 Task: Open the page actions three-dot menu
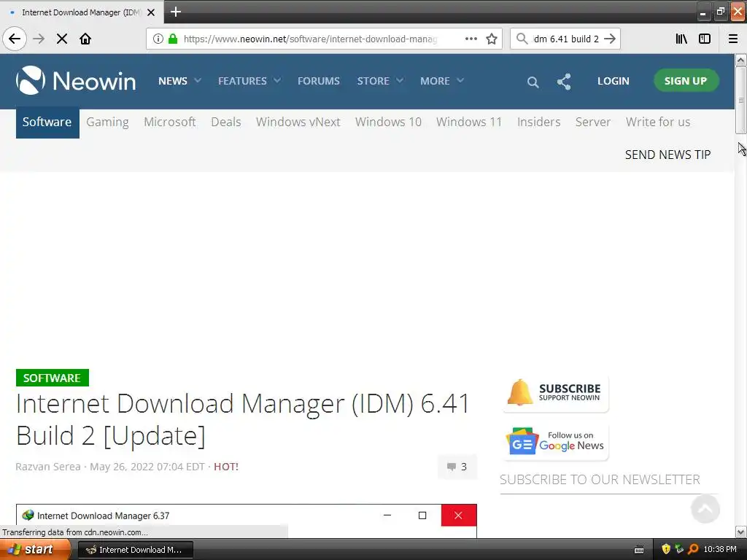(x=471, y=39)
